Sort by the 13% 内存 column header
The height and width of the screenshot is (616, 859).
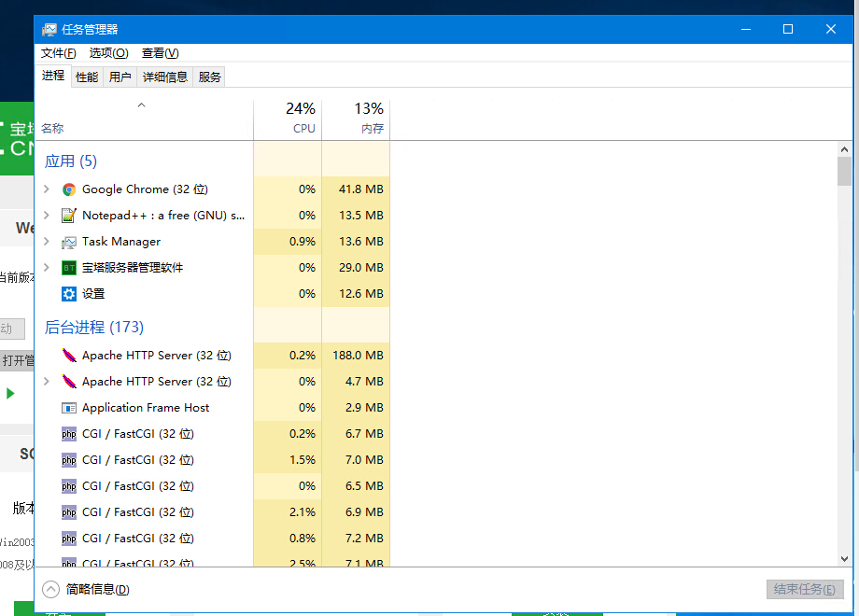[356, 119]
